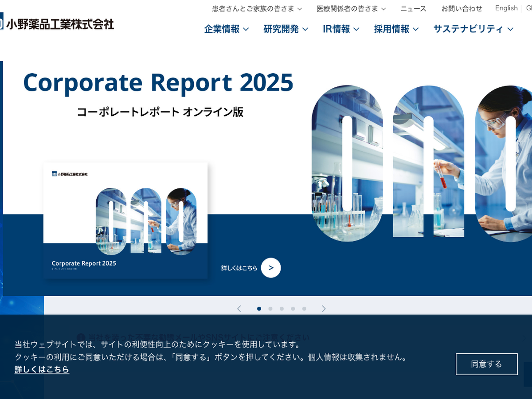Open the 採用情報 dropdown menu
The width and height of the screenshot is (532, 399).
pos(396,29)
